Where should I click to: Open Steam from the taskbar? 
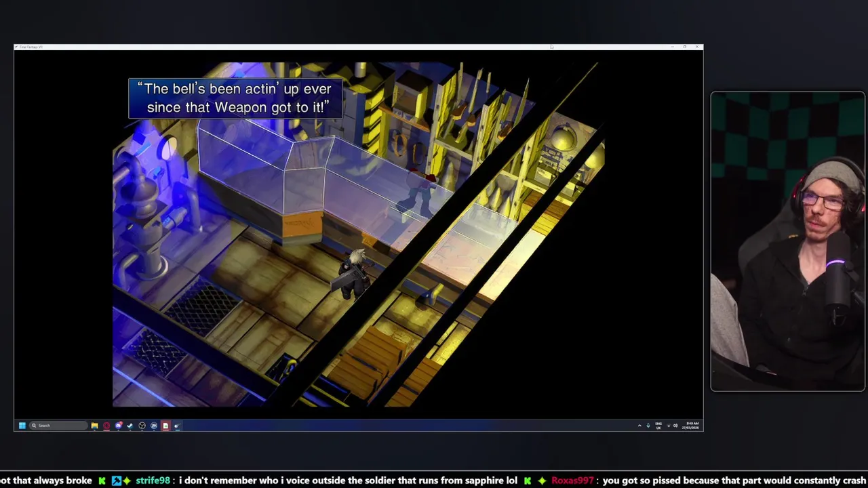(x=130, y=426)
